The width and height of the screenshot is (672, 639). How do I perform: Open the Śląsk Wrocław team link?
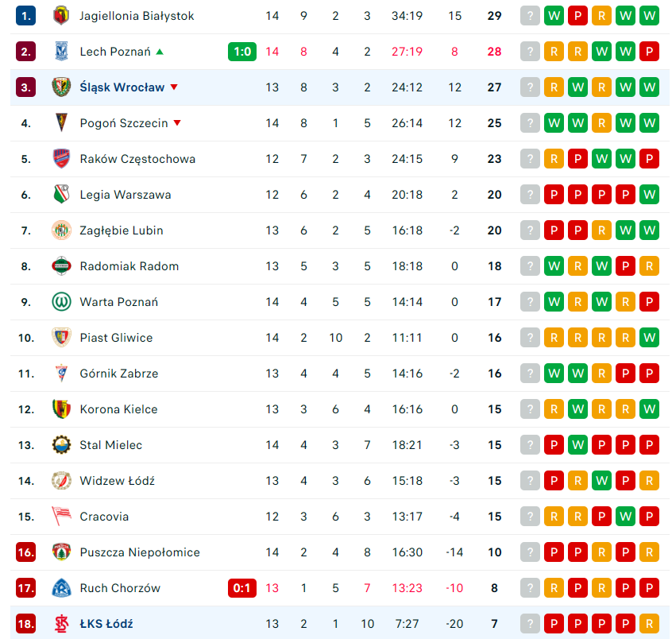pos(122,87)
